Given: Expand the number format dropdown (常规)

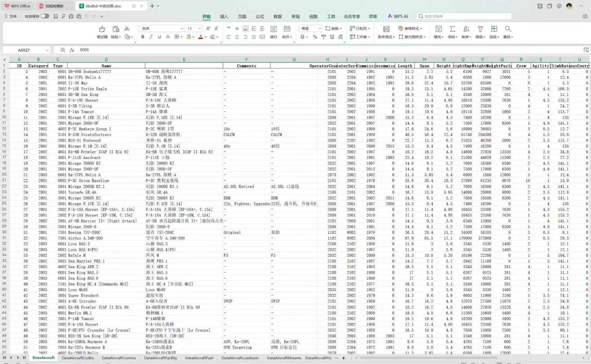Looking at the screenshot, I should coord(320,29).
